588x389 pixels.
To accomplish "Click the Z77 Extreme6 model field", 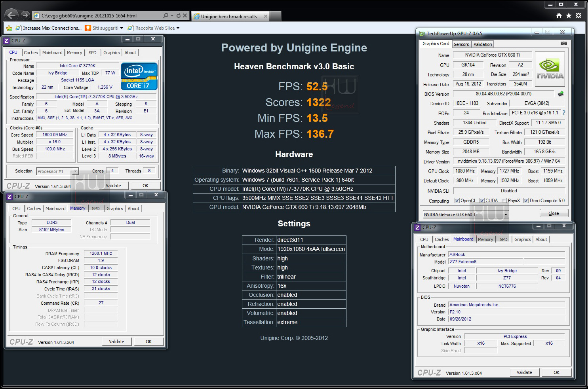I will tap(485, 262).
